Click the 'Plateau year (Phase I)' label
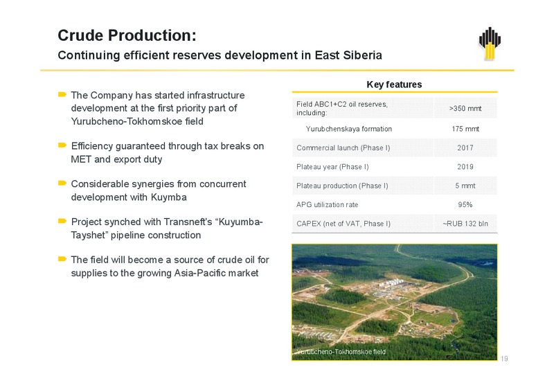 pos(332,167)
